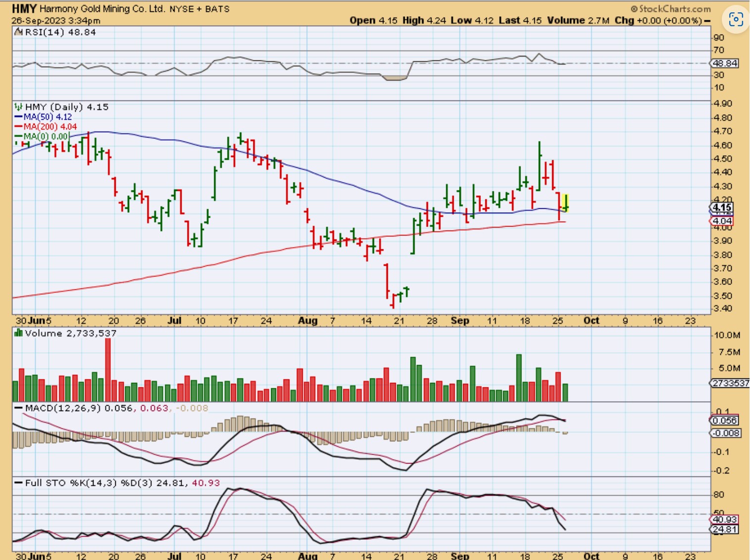Click the Open 4.15 value in header
Image resolution: width=750 pixels, height=560 pixels.
[374, 20]
